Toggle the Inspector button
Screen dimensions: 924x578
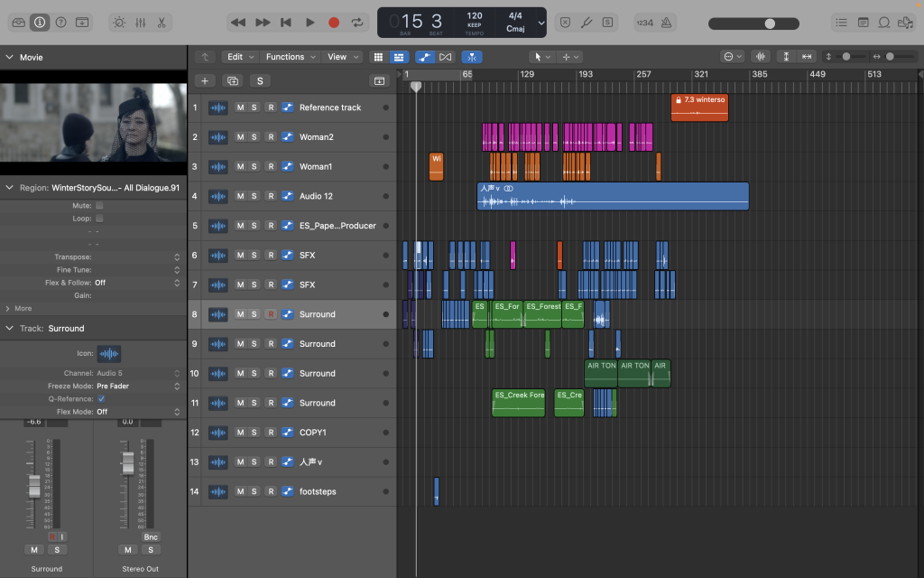pyautogui.click(x=40, y=23)
